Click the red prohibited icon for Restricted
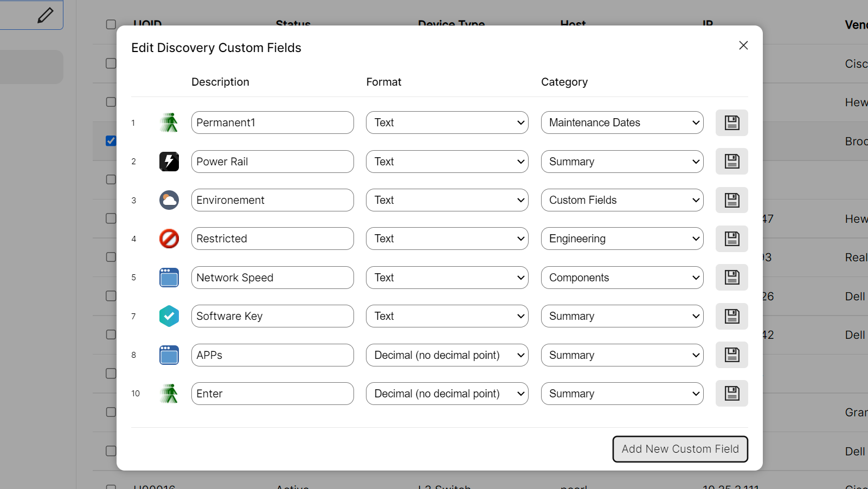This screenshot has height=489, width=868. click(169, 239)
